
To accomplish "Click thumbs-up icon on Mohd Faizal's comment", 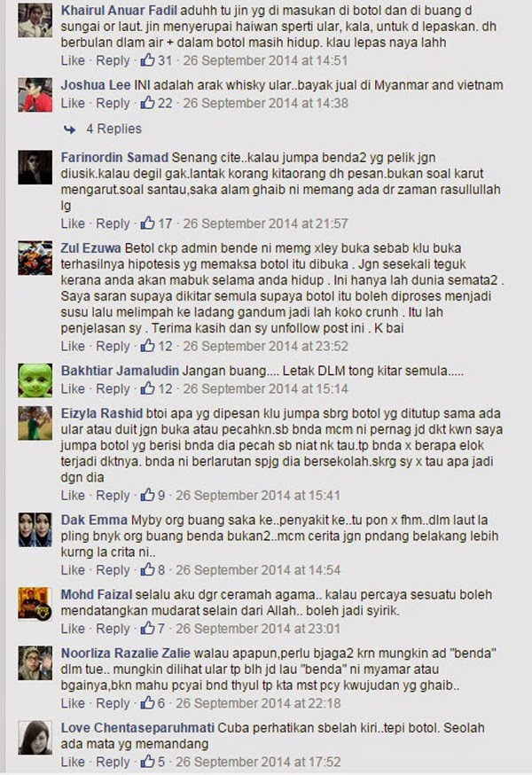I will click(147, 629).
